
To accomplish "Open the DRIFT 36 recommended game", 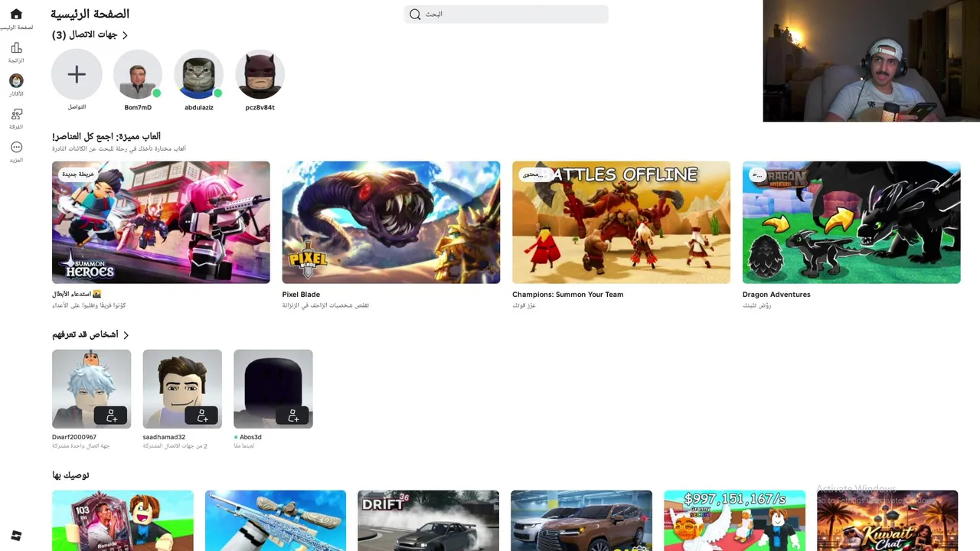I will point(429,520).
